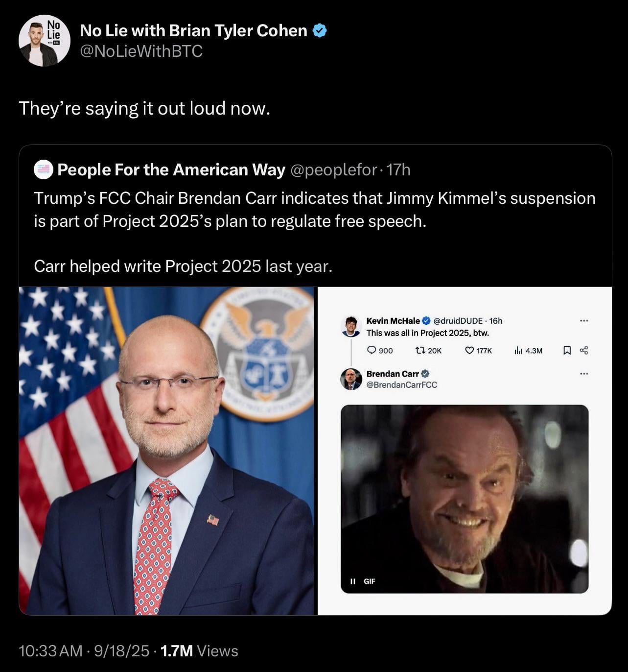
Task: Open the @NoLieWithBTC handle link
Action: (x=141, y=51)
